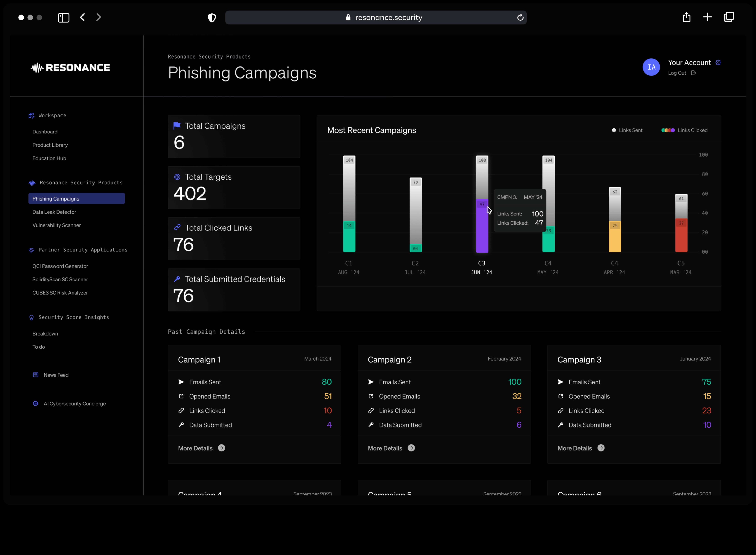756x555 pixels.
Task: Click the privacy shield icon
Action: pos(212,17)
